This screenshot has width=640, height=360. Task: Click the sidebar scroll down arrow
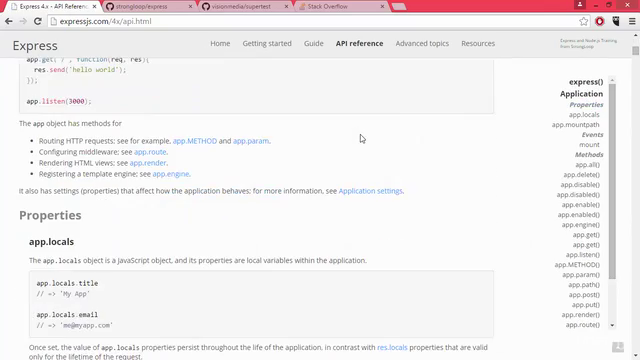(612, 325)
